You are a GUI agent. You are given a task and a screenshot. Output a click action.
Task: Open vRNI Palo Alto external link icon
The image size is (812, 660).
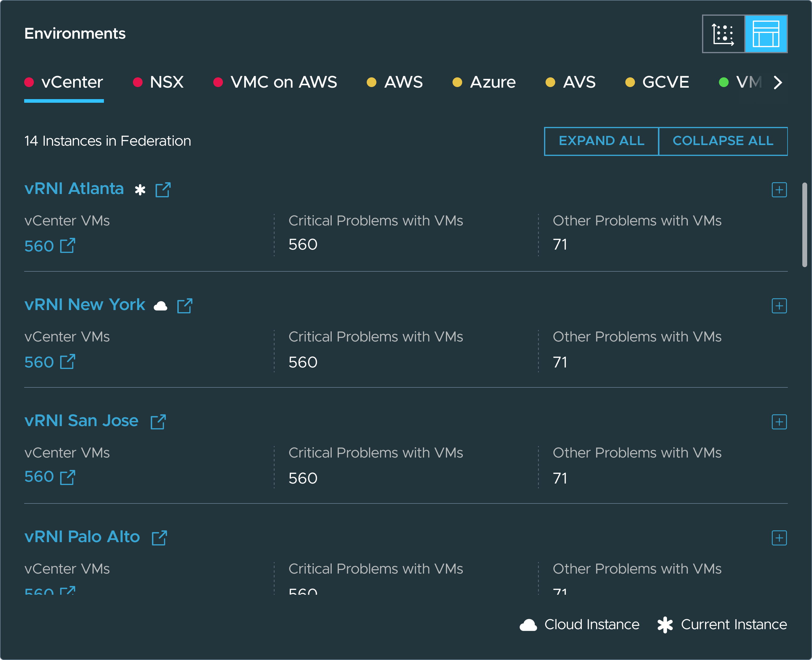159,538
